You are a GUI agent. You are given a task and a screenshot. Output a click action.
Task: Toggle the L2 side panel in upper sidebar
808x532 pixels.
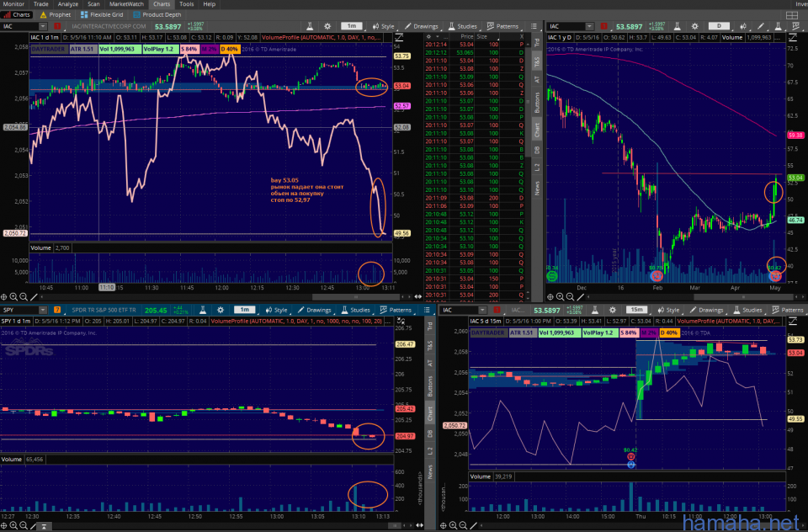tap(536, 167)
